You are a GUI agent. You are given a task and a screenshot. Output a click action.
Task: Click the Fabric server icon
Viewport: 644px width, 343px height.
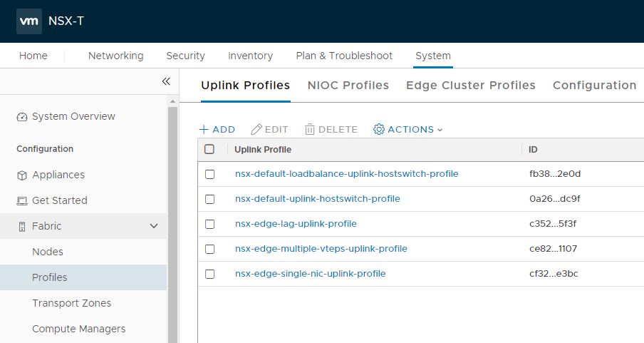click(x=21, y=227)
